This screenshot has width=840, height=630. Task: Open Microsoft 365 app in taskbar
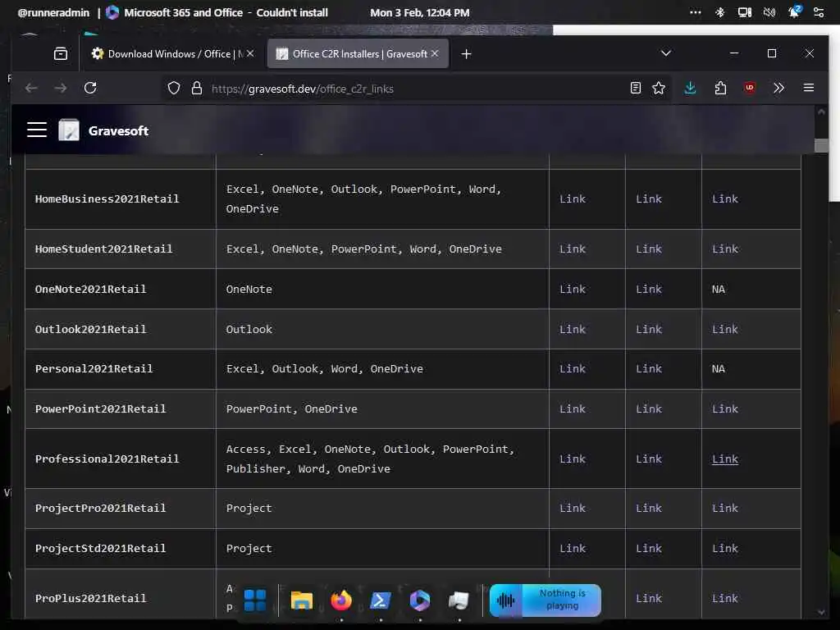point(419,600)
